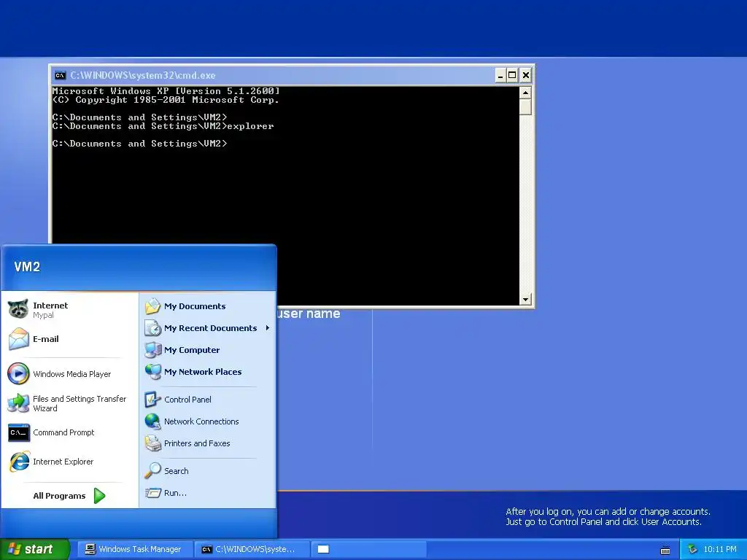The width and height of the screenshot is (747, 560).
Task: Expand All Programs green arrow
Action: point(99,496)
